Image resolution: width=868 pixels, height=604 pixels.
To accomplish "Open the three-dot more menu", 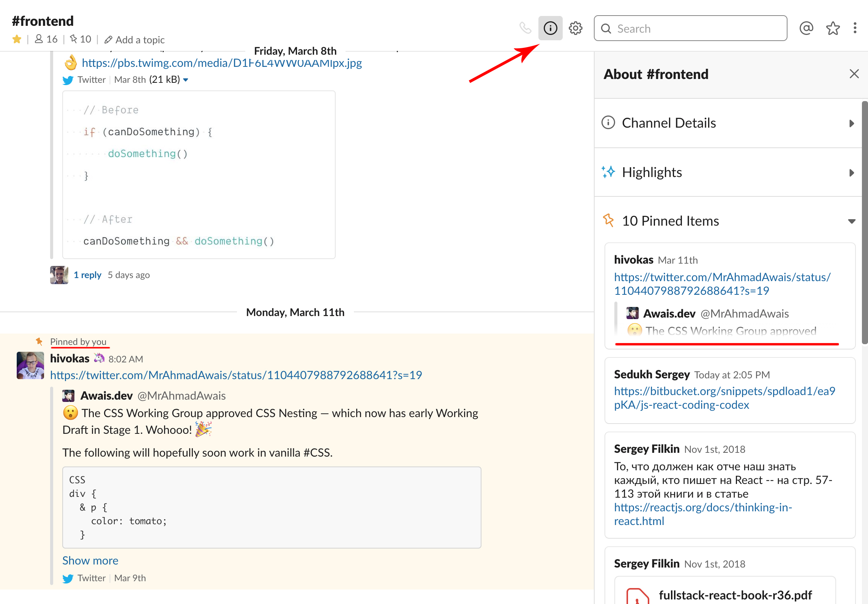I will point(855,28).
